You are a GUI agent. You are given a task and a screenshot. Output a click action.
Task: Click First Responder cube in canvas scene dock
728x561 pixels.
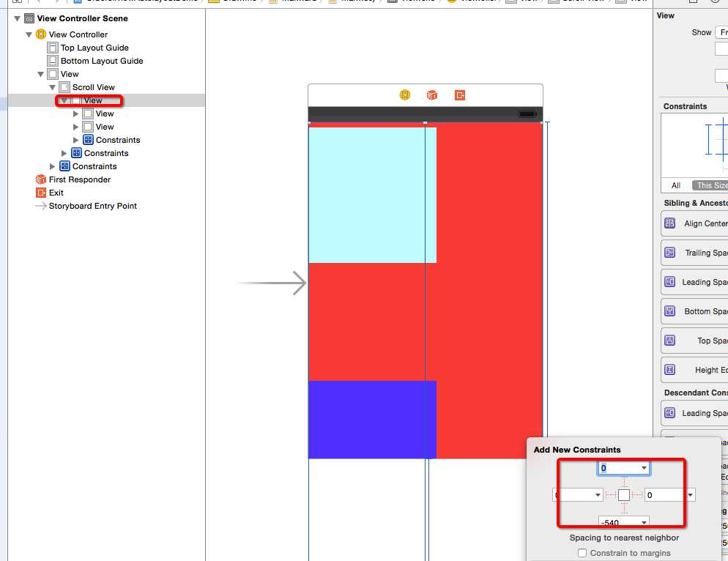432,95
